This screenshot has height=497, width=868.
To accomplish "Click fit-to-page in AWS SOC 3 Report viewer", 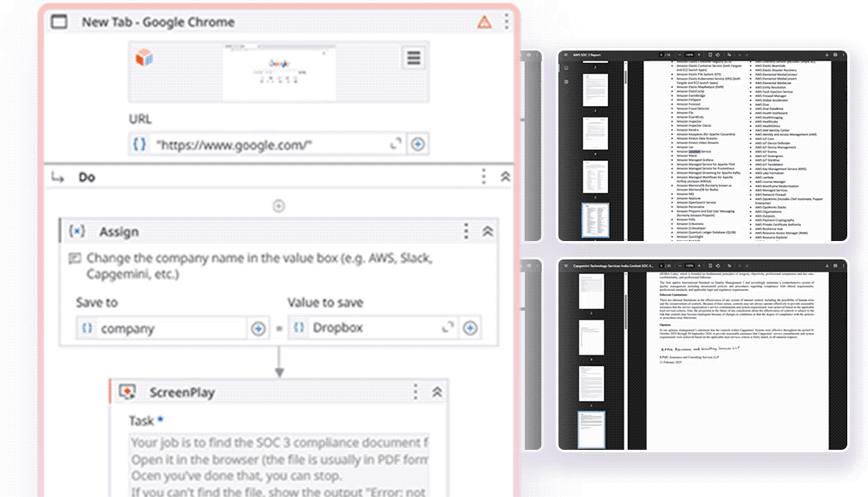I will pos(711,55).
